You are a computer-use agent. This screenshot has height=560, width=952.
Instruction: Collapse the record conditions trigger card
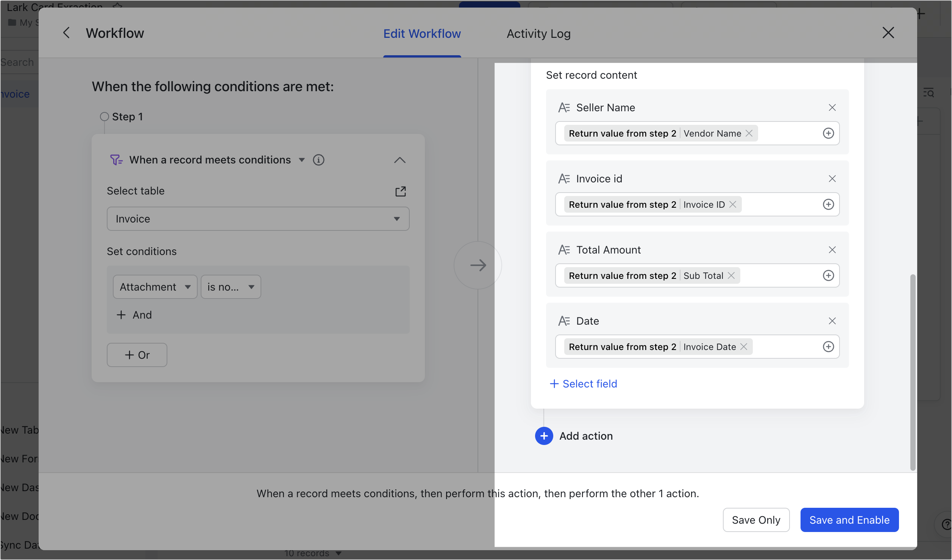[x=400, y=160]
